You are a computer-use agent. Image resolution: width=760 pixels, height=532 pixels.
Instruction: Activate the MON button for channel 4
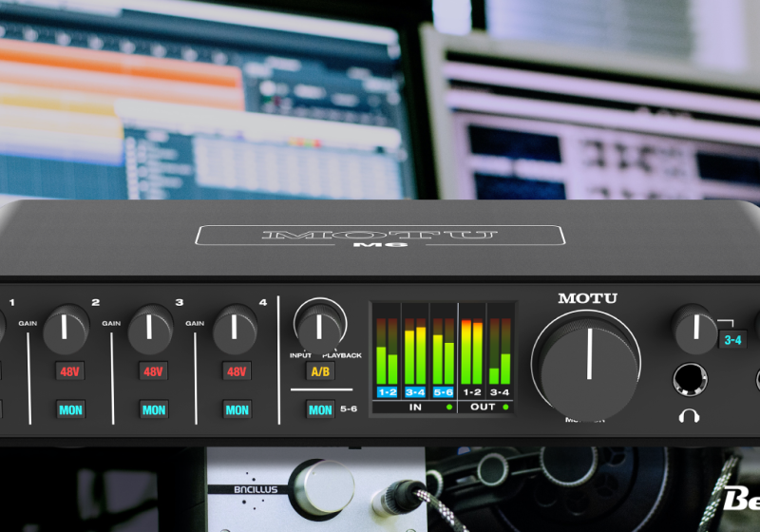coord(237,409)
